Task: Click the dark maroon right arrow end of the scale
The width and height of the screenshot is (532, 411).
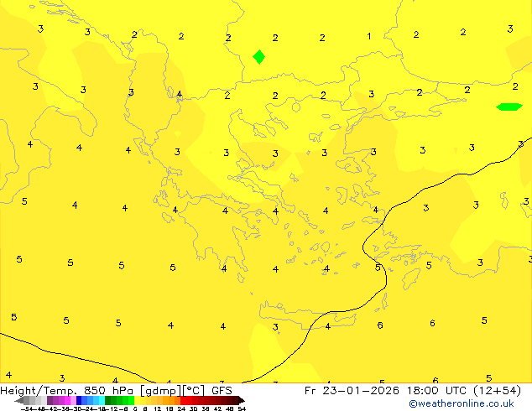Action: [242, 401]
